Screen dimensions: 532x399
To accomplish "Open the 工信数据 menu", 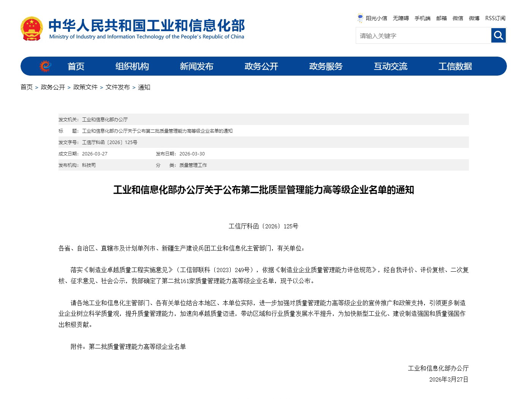I will click(455, 66).
